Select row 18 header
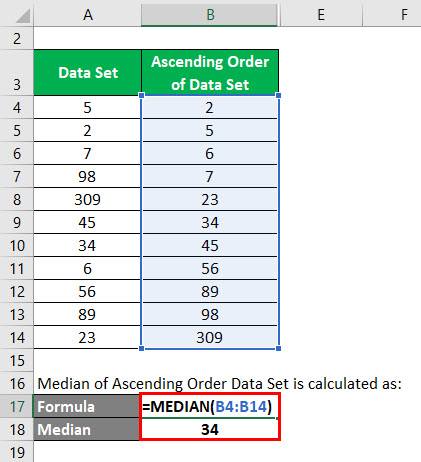 pyautogui.click(x=17, y=429)
